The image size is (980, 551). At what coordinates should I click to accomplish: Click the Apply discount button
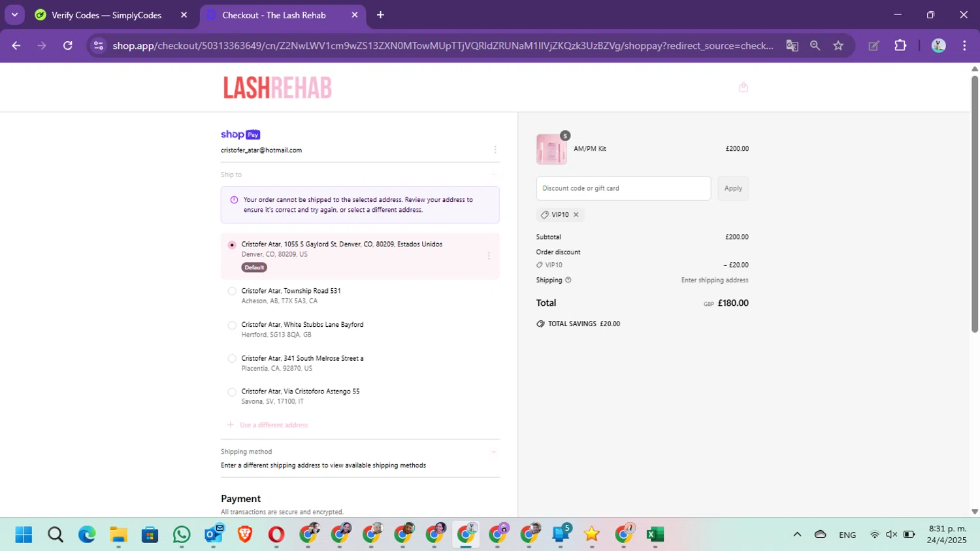(733, 188)
